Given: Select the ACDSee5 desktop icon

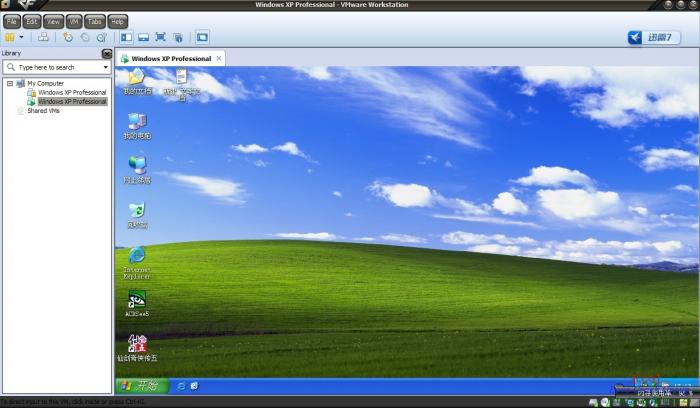Looking at the screenshot, I should 137,304.
